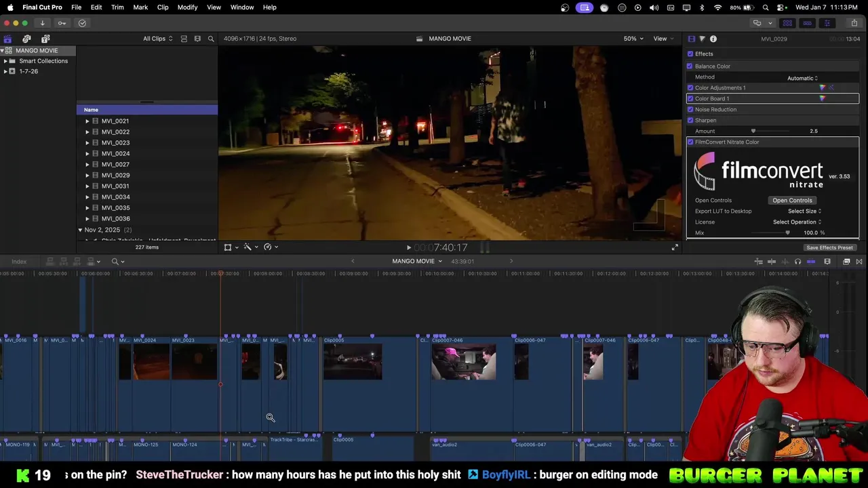Open Color Board 1 color controls icon
This screenshot has width=868, height=488.
[x=823, y=98]
